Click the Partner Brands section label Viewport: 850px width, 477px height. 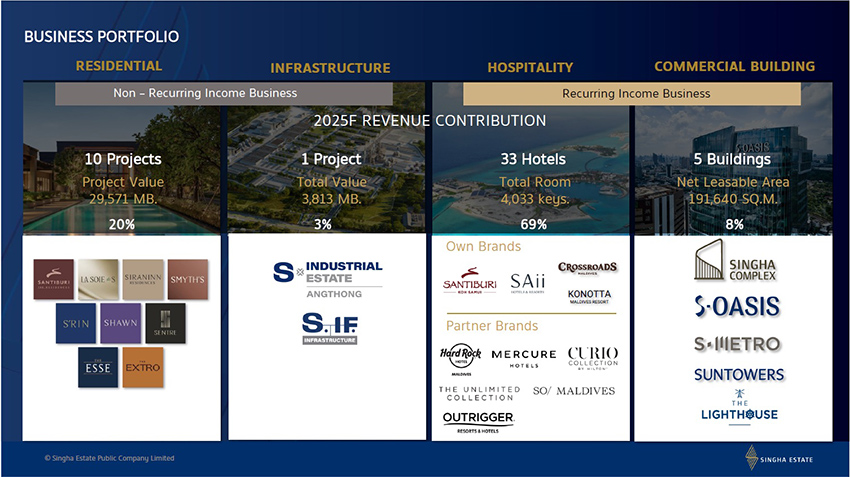click(492, 326)
